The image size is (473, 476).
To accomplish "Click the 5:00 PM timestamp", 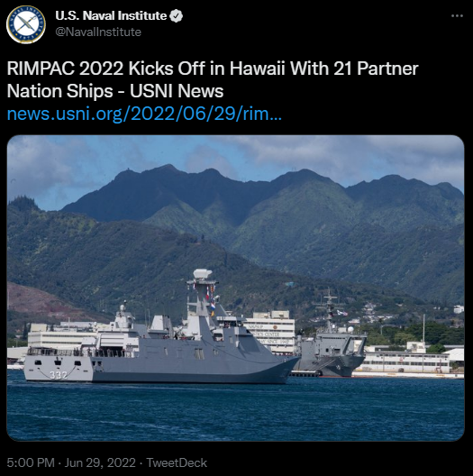I will (x=31, y=463).
